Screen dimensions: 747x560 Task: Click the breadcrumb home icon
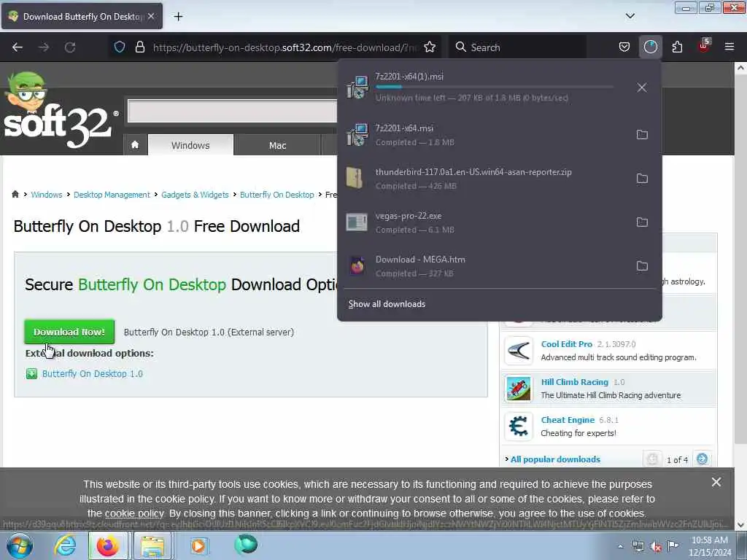(x=15, y=194)
